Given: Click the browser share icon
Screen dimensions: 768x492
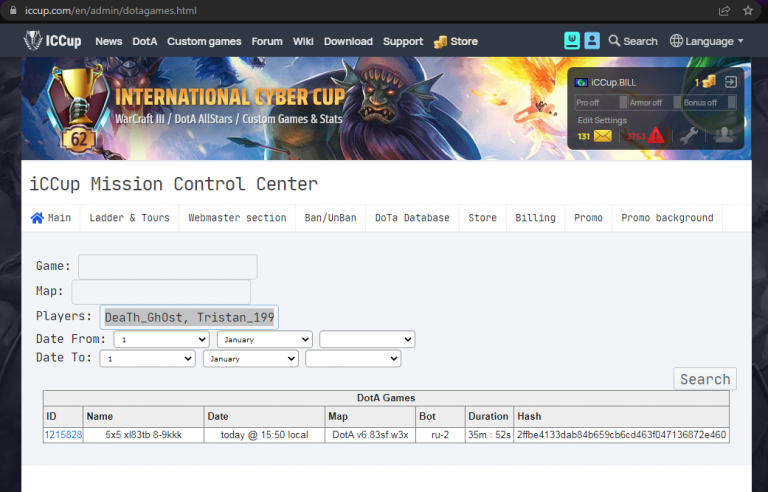Looking at the screenshot, I should tap(724, 10).
